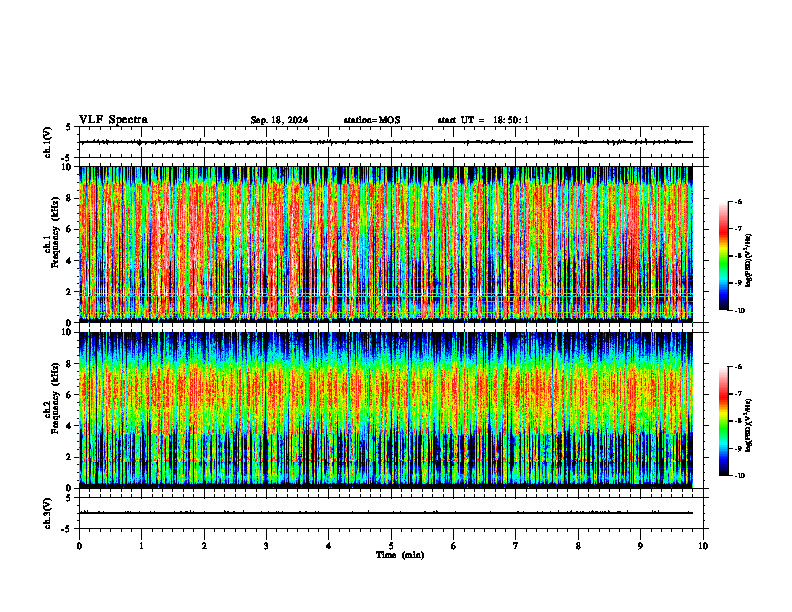Click time axis end tick label "10"
The height and width of the screenshot is (612, 792).
pyautogui.click(x=703, y=546)
